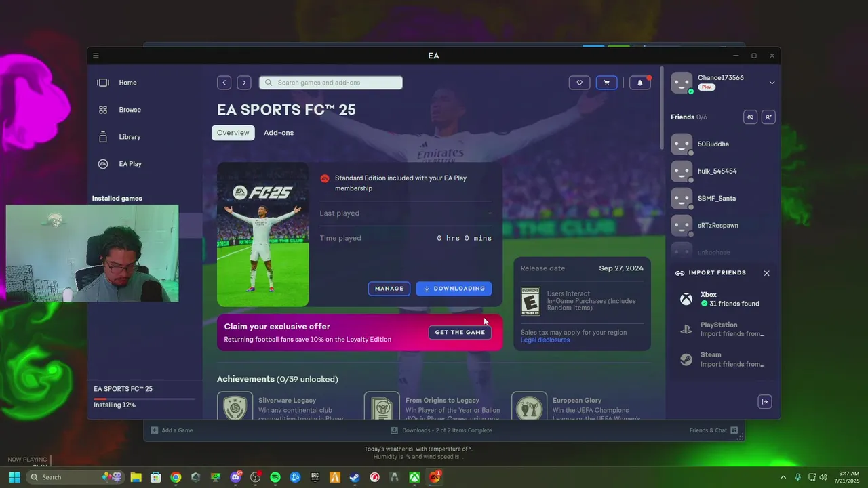Image resolution: width=868 pixels, height=488 pixels.
Task: Expand the Chance173566 profile dropdown
Action: (772, 83)
